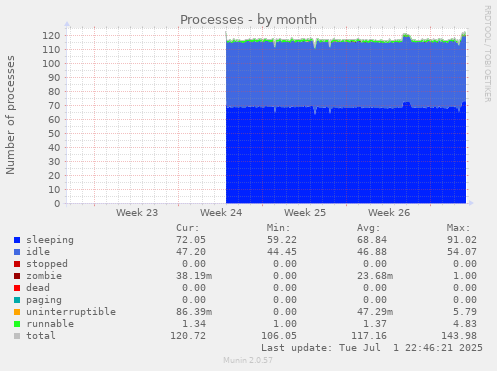Click the stopped legend red swatch
This screenshot has height=371, width=497.
(17, 264)
